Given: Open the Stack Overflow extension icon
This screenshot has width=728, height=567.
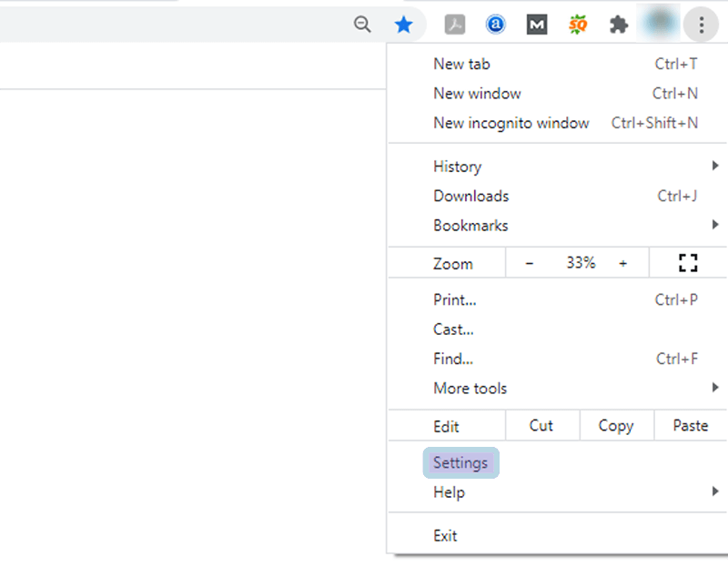Looking at the screenshot, I should point(578,25).
